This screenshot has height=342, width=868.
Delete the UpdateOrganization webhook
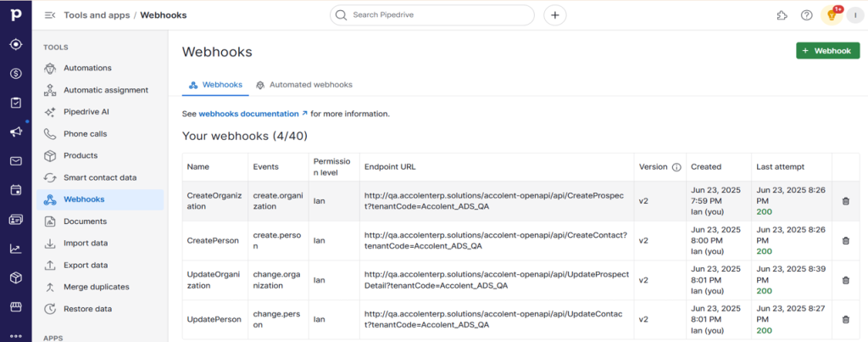(845, 280)
